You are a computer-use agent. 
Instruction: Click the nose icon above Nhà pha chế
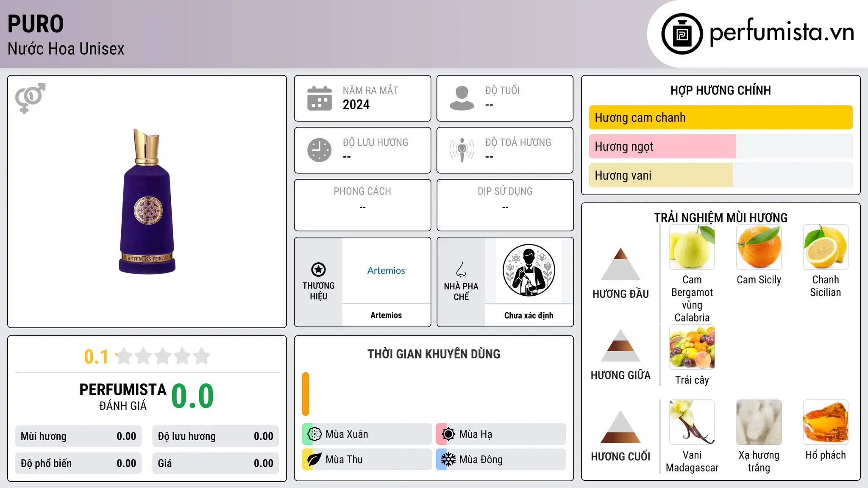click(x=461, y=269)
